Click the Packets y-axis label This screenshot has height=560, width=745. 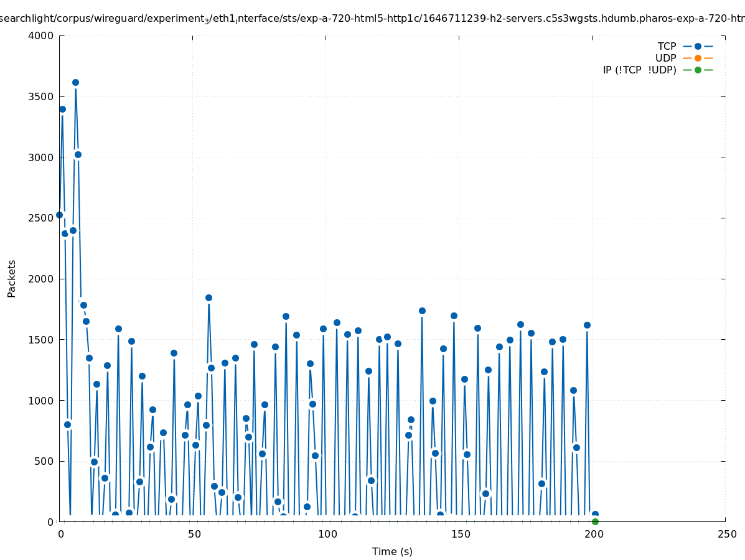(12, 278)
